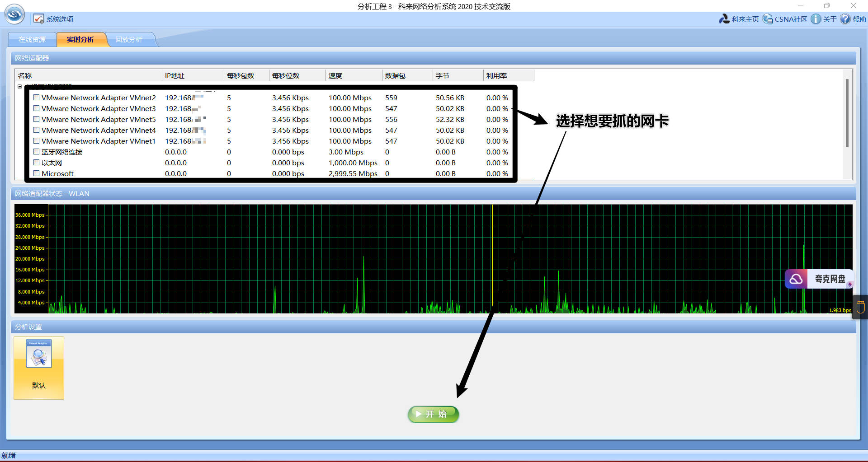
Task: Open the 夸克网盘 floating widget
Action: point(819,279)
